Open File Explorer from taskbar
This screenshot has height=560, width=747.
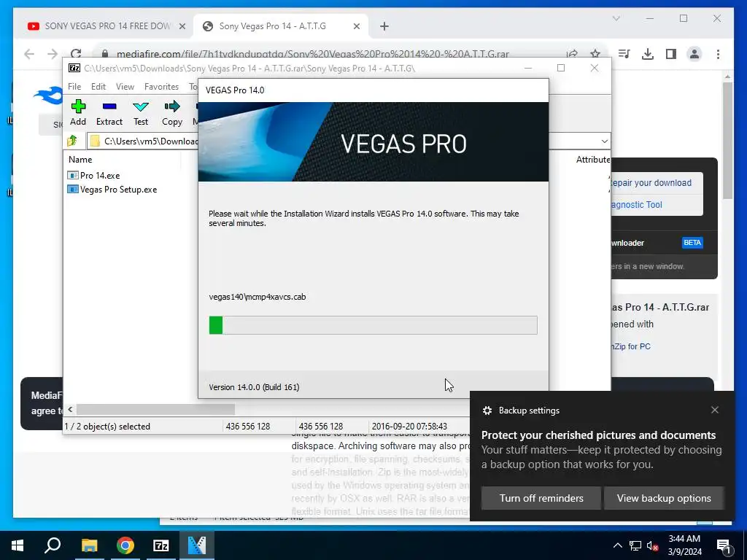click(x=89, y=545)
